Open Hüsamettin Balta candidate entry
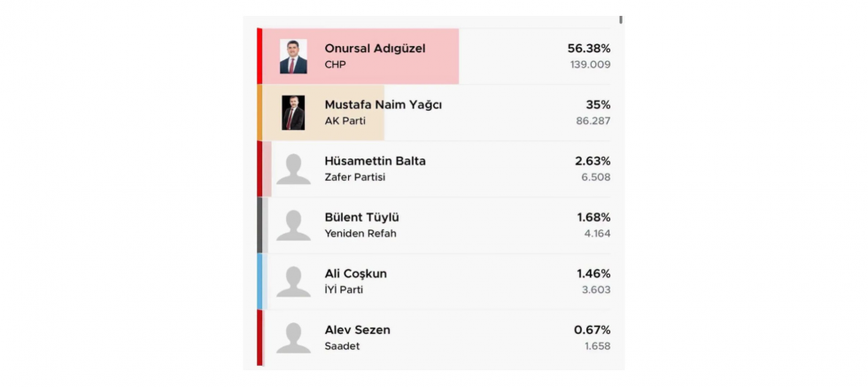Image resolution: width=868 pixels, height=387 pixels. [375, 161]
